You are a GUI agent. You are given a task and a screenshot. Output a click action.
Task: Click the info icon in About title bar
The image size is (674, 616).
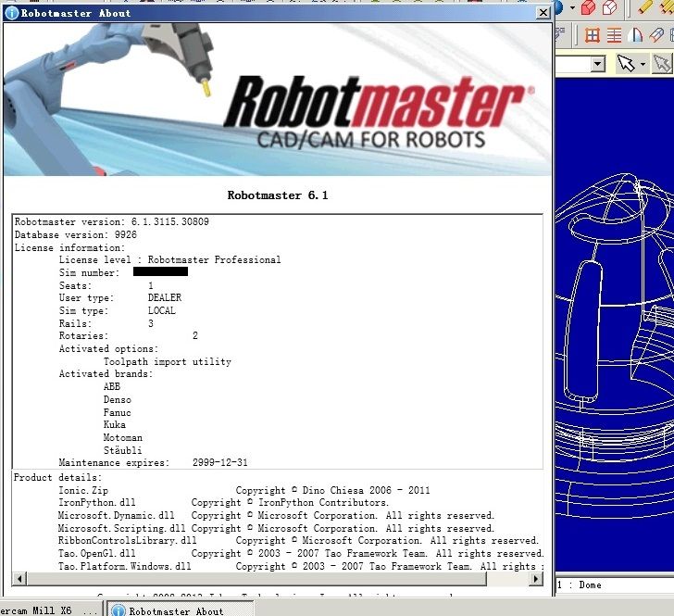click(12, 13)
